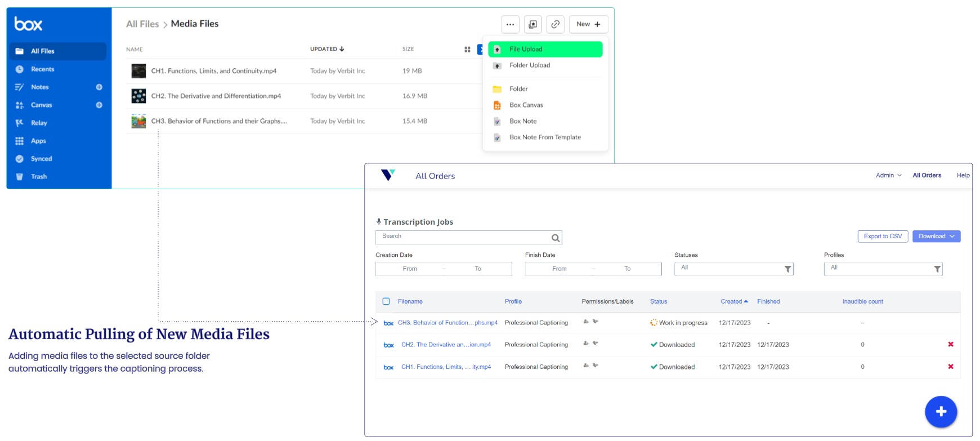Open the CH3 Behavior of Function job link
980x441 pixels.
click(447, 323)
